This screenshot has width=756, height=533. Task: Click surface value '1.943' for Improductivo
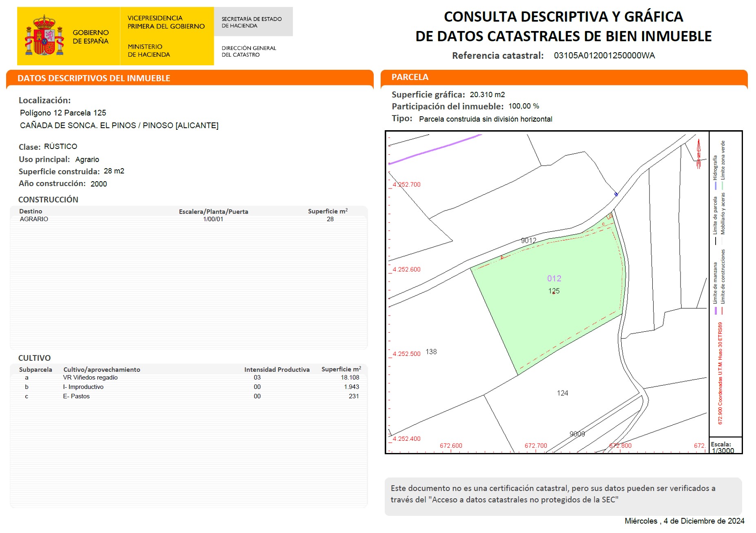(x=352, y=387)
